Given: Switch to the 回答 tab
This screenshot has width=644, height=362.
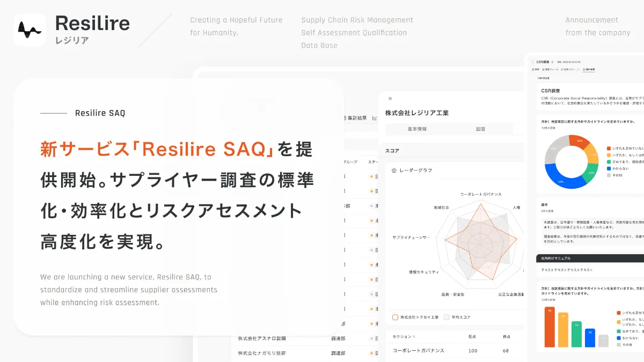Looking at the screenshot, I should [x=480, y=129].
